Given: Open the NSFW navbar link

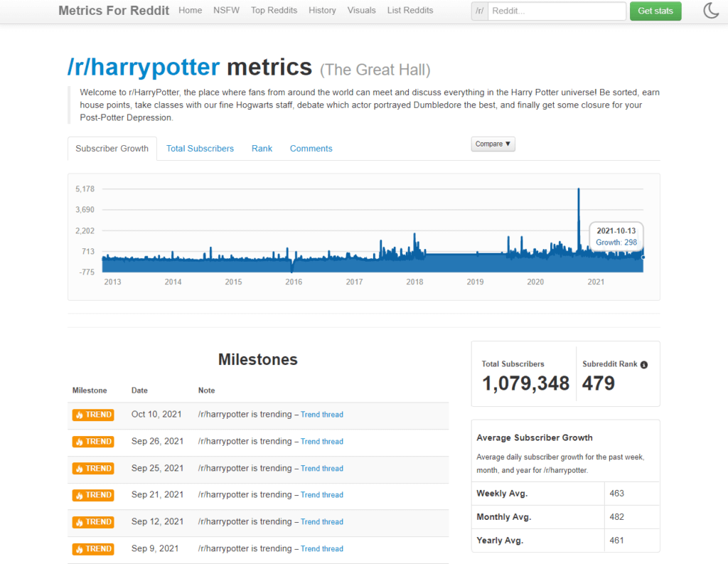Looking at the screenshot, I should pos(227,10).
